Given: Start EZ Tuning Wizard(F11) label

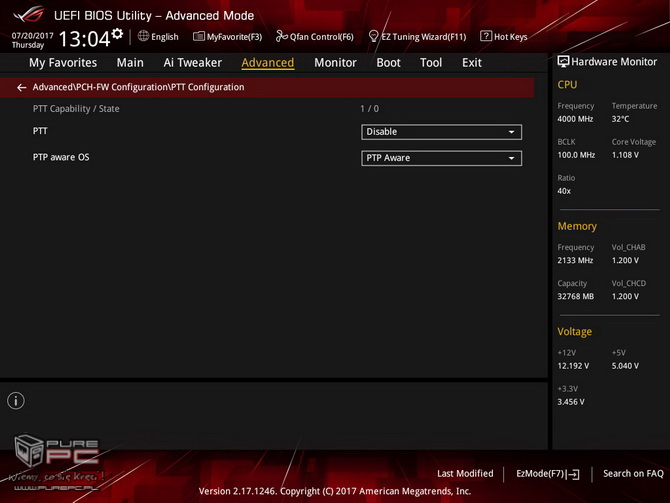Looking at the screenshot, I should tap(423, 37).
